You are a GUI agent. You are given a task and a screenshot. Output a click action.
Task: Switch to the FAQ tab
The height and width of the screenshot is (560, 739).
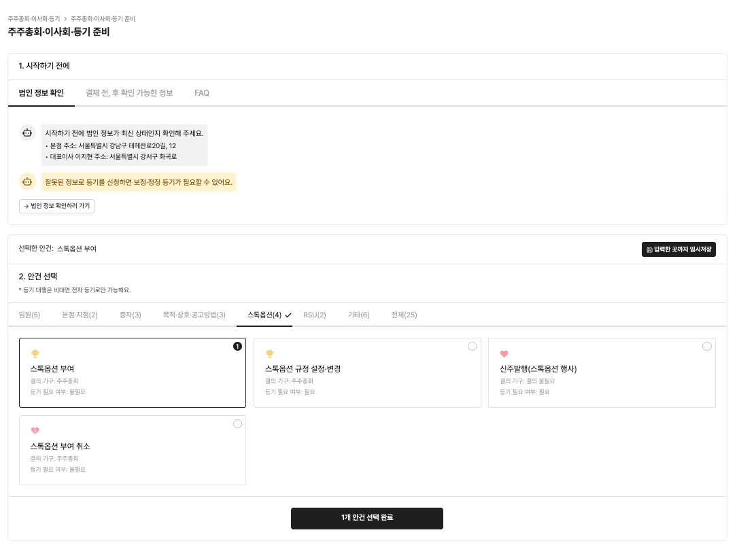pyautogui.click(x=202, y=93)
